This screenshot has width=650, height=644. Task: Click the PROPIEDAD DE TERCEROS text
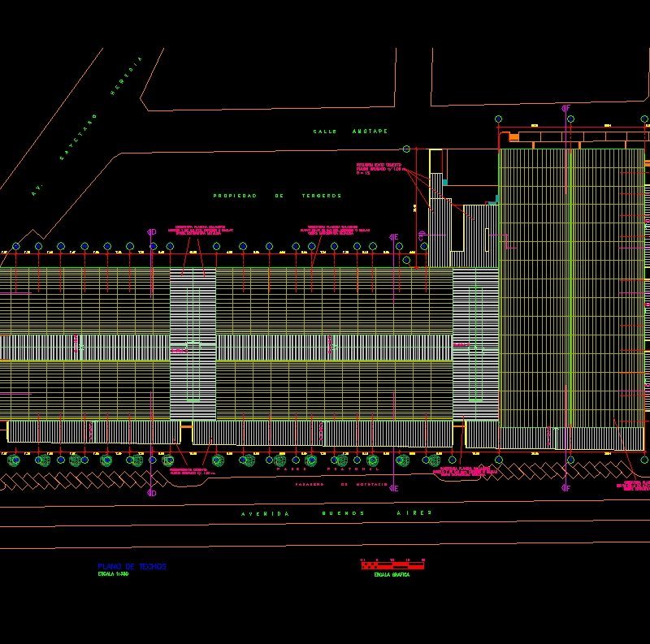276,195
